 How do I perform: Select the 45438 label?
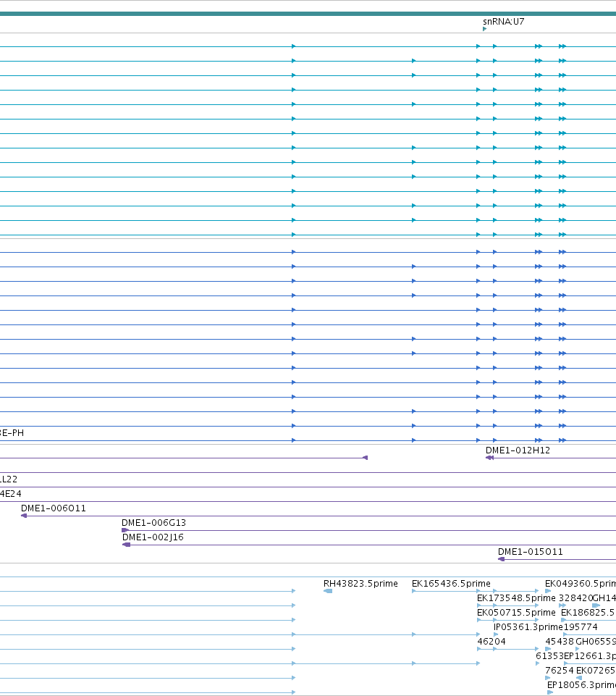(560, 642)
